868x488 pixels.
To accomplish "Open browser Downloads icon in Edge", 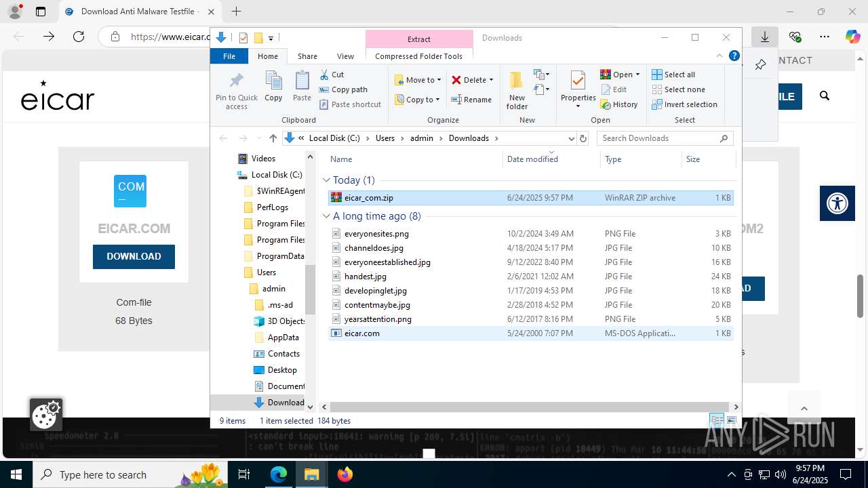I will click(x=765, y=37).
